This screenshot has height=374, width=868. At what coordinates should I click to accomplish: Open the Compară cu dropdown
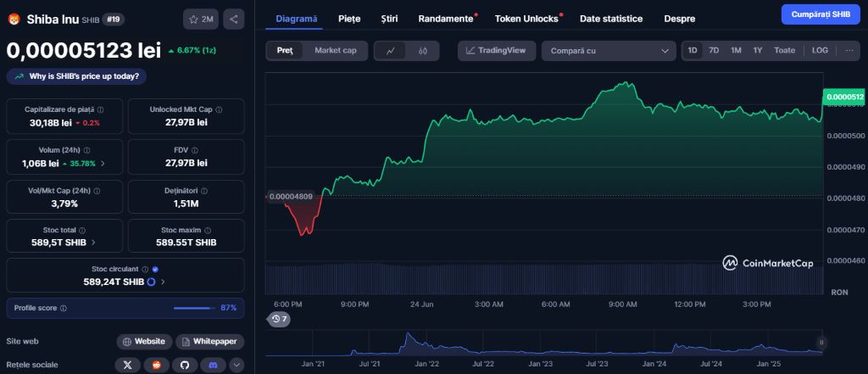pyautogui.click(x=609, y=50)
